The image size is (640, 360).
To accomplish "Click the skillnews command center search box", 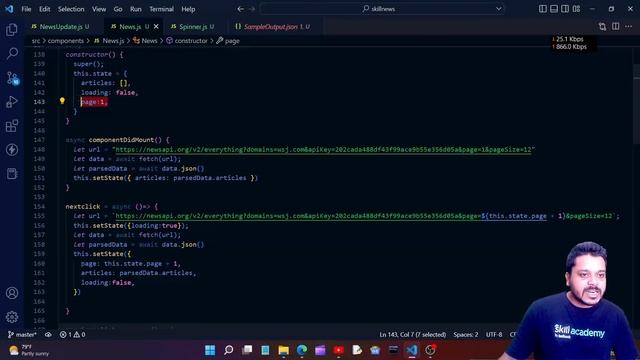I will point(382,9).
